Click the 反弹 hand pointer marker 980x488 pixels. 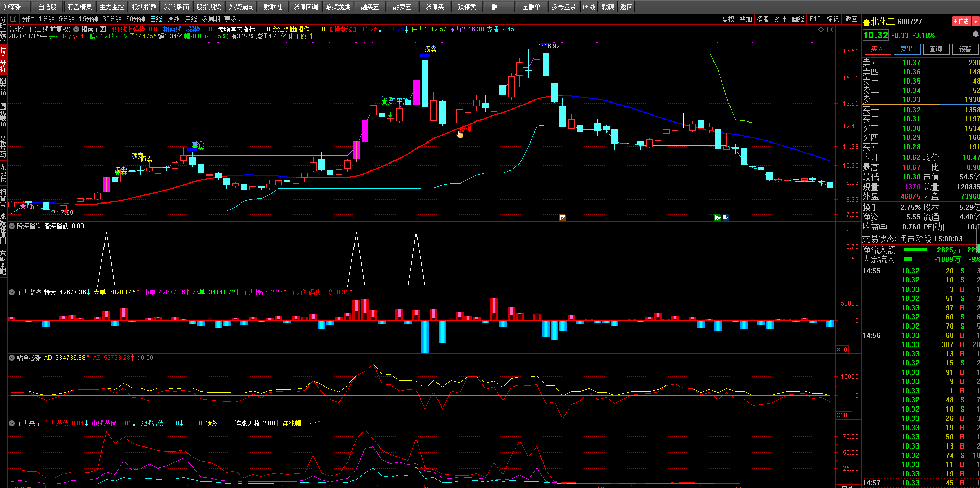(x=460, y=134)
